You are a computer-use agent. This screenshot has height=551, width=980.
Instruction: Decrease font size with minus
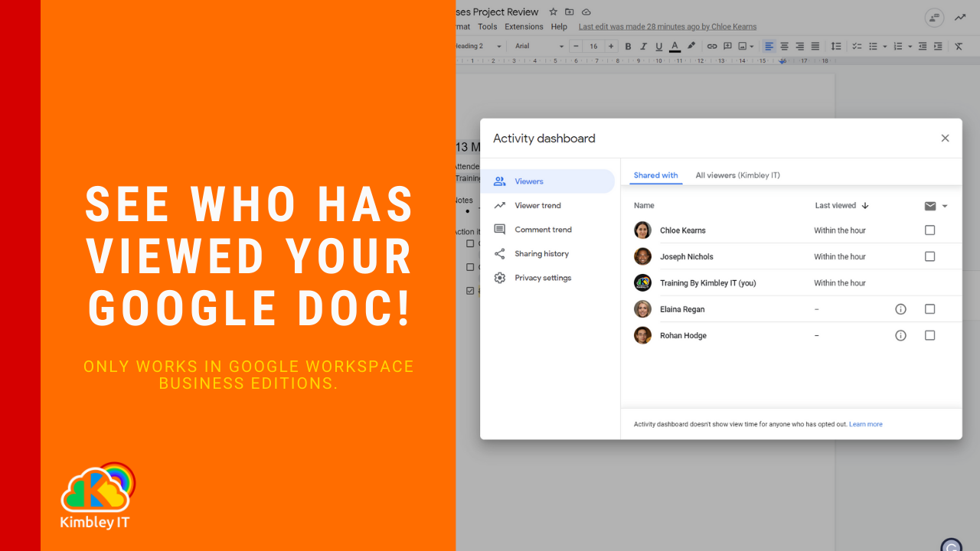pos(577,47)
